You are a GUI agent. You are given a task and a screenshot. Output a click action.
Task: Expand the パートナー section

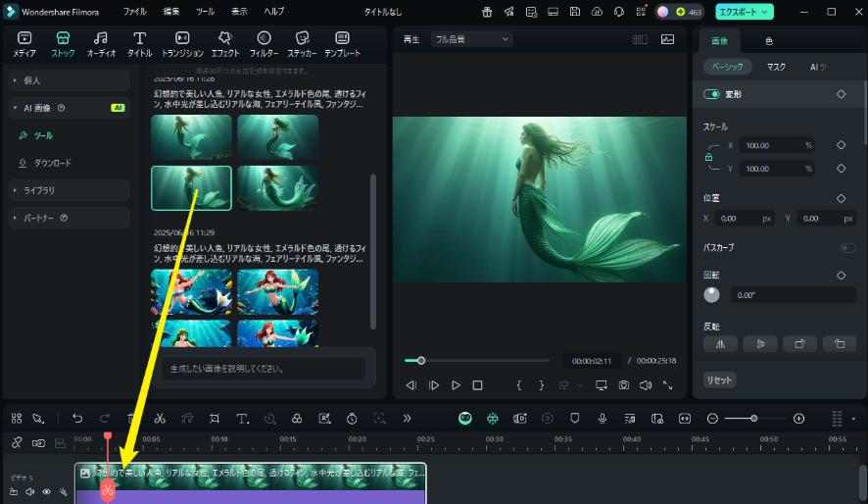[x=70, y=218]
